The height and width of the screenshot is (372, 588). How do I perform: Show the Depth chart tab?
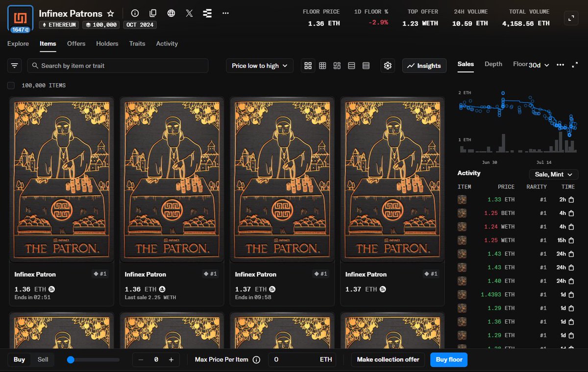[x=493, y=64]
